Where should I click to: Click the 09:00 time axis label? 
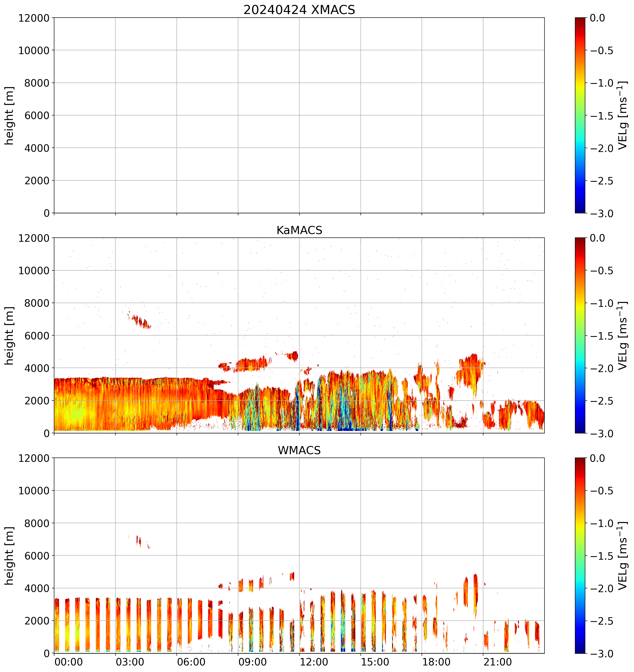point(253,662)
